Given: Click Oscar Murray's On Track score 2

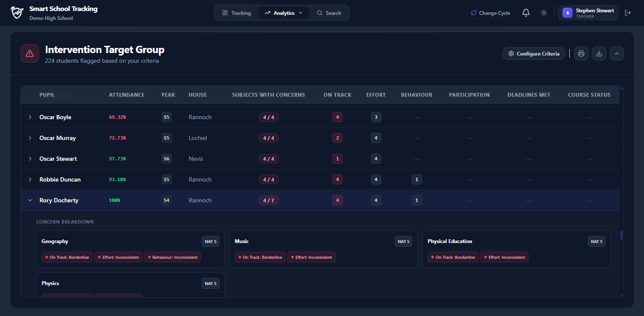Looking at the screenshot, I should [x=337, y=138].
